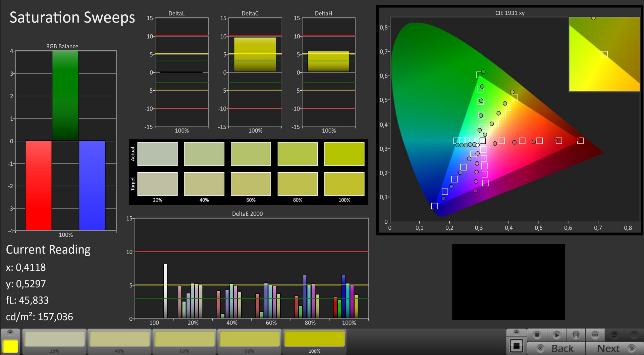Click the "DeltaL" chart title

tap(176, 13)
